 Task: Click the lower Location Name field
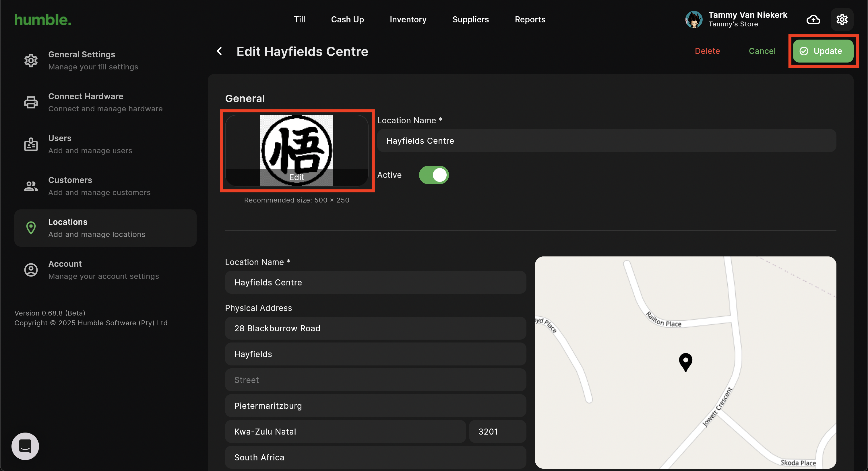point(375,283)
